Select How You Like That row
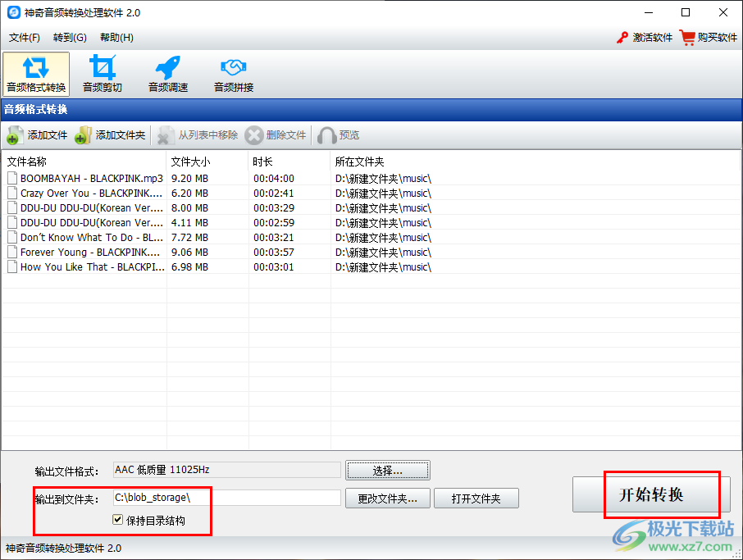The width and height of the screenshot is (743, 560). point(371,266)
